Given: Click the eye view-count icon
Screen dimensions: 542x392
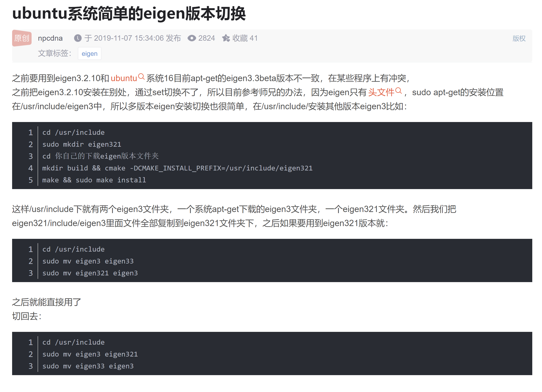Looking at the screenshot, I should click(x=192, y=38).
